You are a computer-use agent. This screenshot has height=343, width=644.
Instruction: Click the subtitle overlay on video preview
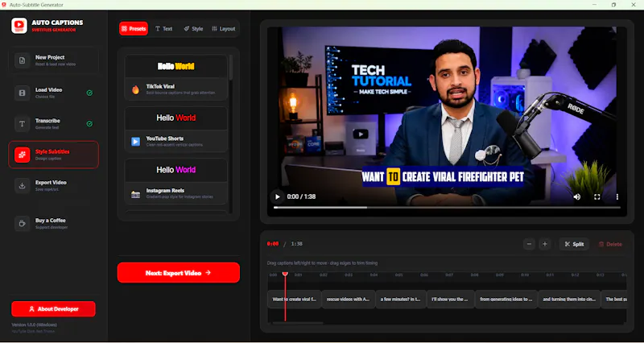(443, 176)
